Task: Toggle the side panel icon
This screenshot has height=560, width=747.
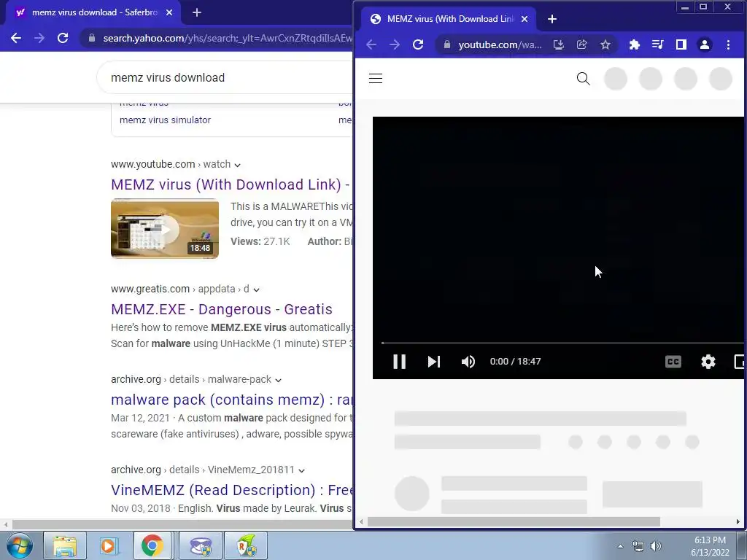Action: pos(681,44)
